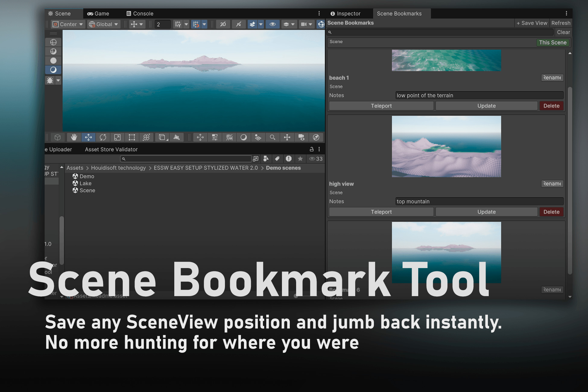Click the beach 1 notes field
588x392 pixels.
point(479,95)
